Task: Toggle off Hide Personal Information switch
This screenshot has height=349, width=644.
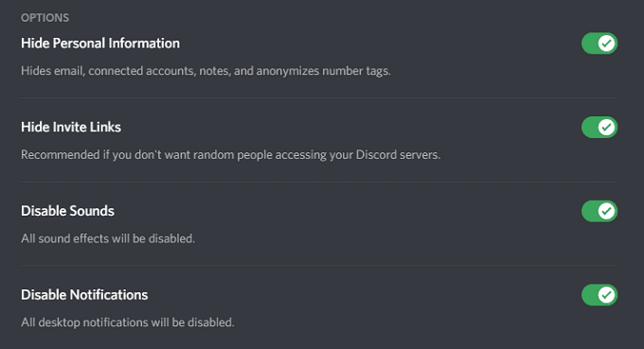Action: point(599,44)
